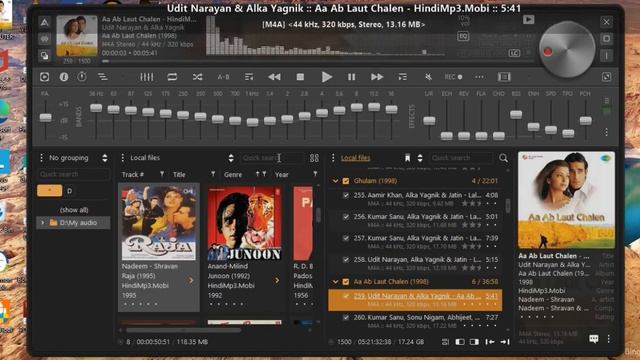The image size is (640, 360).
Task: Click the library Quick search field
Action: coord(273,158)
